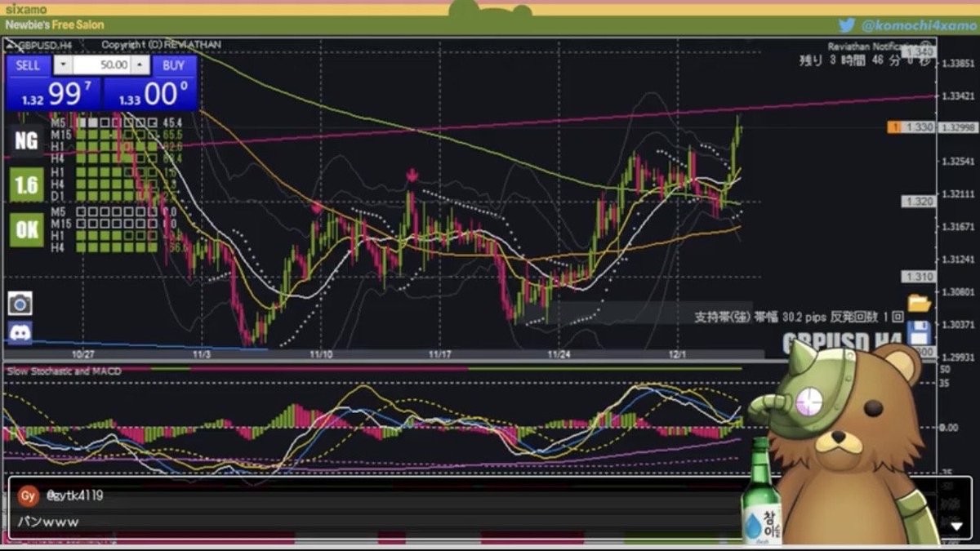Click the Reviathan Notification label
This screenshot has height=551, width=980.
[879, 47]
